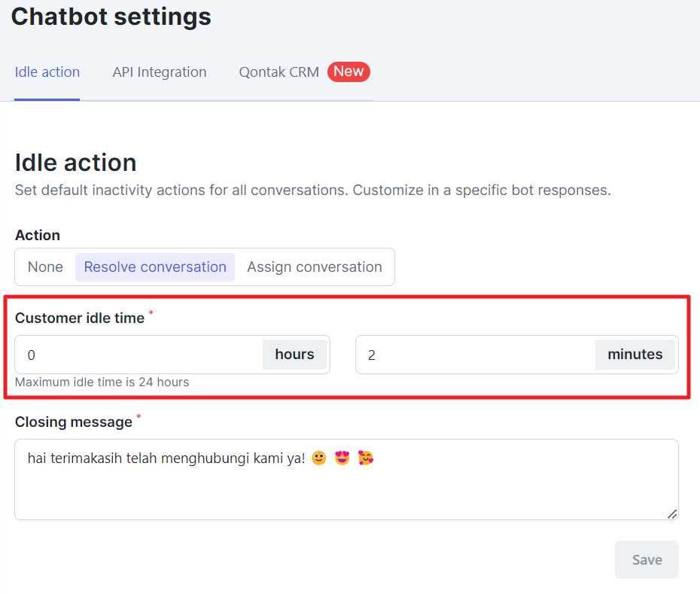Click the heart-eyes emoji in closing message
The image size is (700, 594).
342,458
